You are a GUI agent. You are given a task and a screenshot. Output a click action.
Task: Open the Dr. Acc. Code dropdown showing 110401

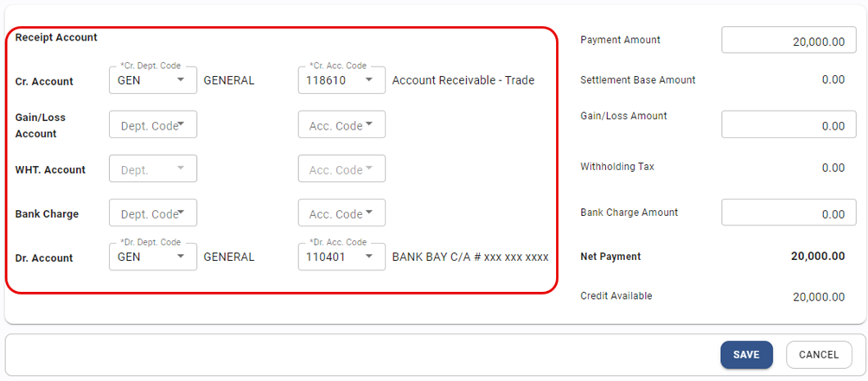coord(341,257)
